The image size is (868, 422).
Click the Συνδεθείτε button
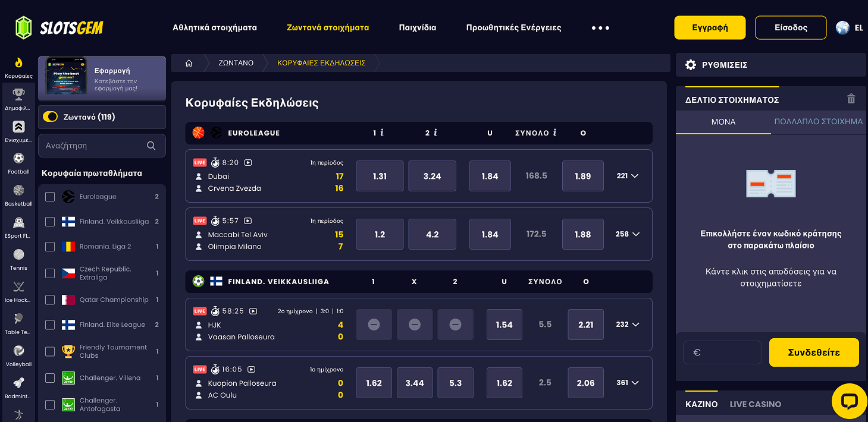814,352
